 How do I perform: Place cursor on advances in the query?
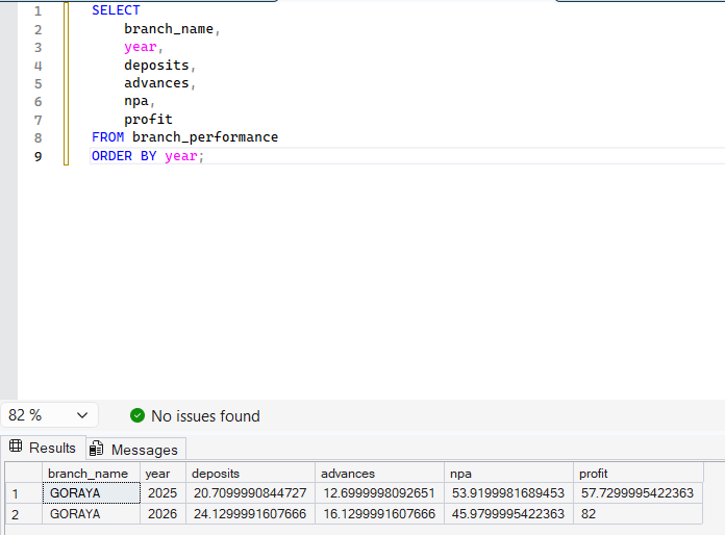(x=156, y=83)
